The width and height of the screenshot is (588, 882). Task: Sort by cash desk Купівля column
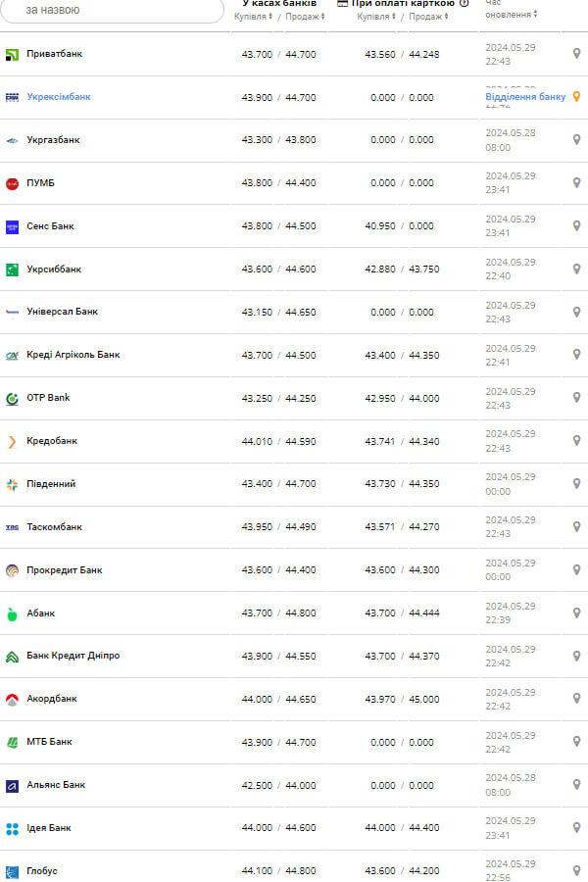[253, 17]
